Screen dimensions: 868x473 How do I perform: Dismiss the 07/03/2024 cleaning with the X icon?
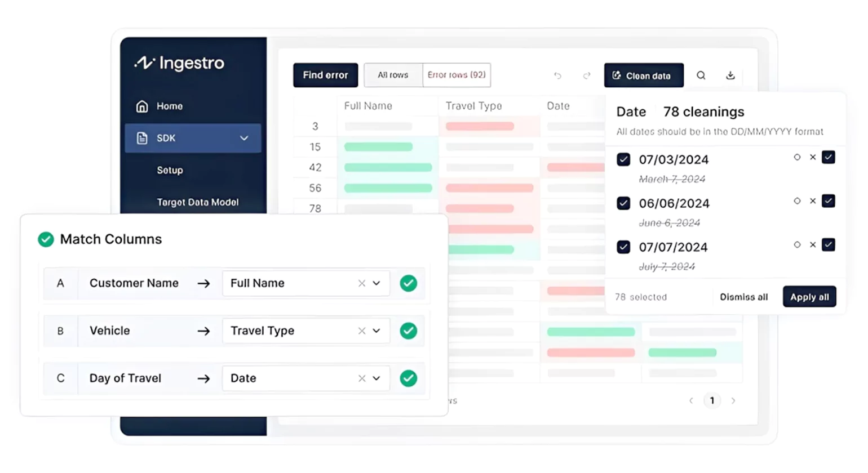tap(813, 158)
